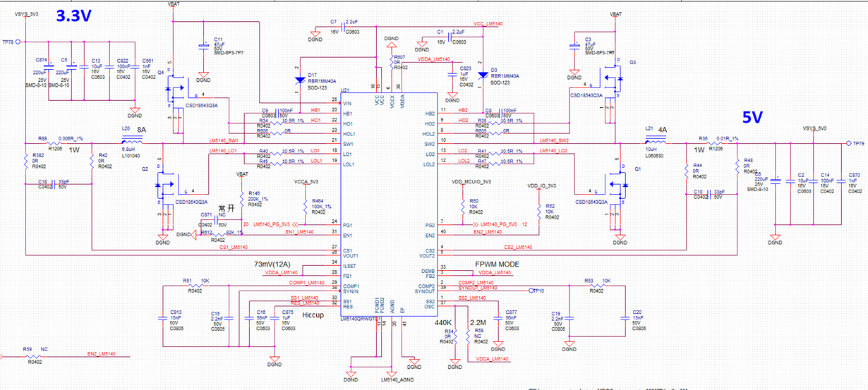Image resolution: width=868 pixels, height=390 pixels.
Task: Select the SYNOUT_LM5140 net label
Action: point(477,288)
